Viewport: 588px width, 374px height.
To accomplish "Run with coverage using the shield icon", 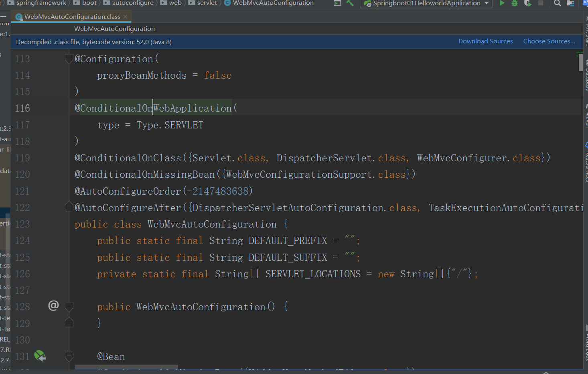I will (527, 3).
